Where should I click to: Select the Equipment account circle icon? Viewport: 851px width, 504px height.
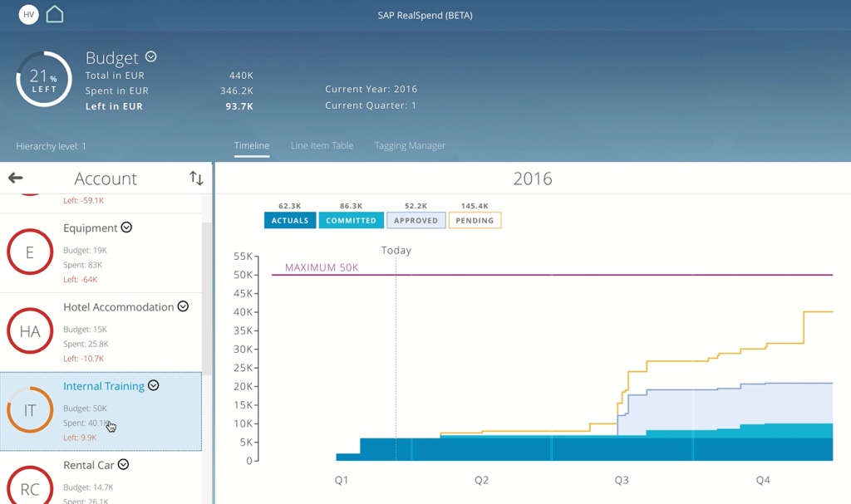click(x=30, y=252)
